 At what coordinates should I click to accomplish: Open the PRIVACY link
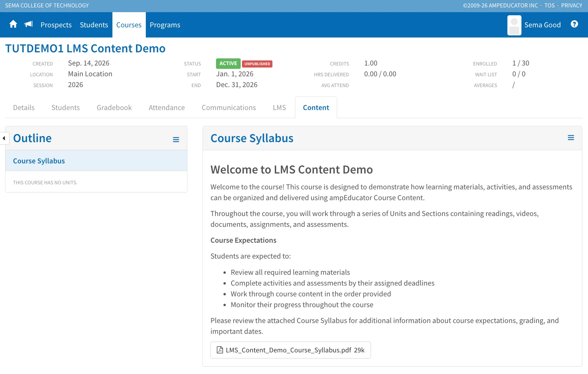pos(571,5)
